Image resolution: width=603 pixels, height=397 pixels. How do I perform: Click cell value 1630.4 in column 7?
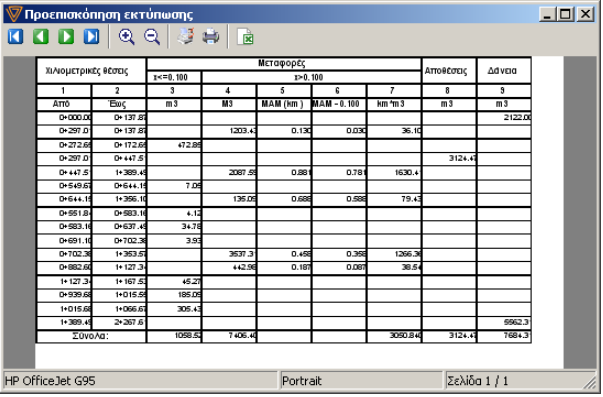(408, 173)
